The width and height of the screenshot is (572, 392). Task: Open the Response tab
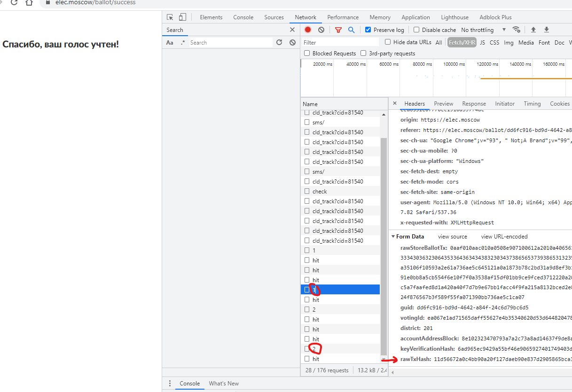coord(474,104)
